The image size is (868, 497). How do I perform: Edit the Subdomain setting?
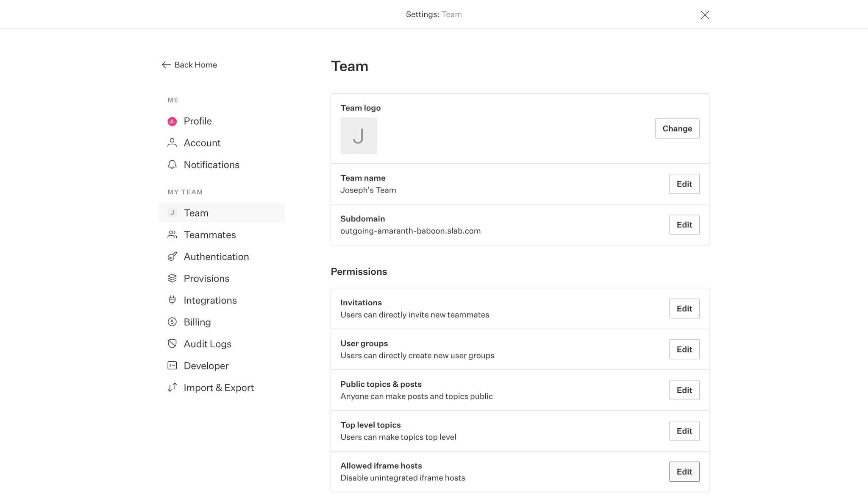pos(684,225)
